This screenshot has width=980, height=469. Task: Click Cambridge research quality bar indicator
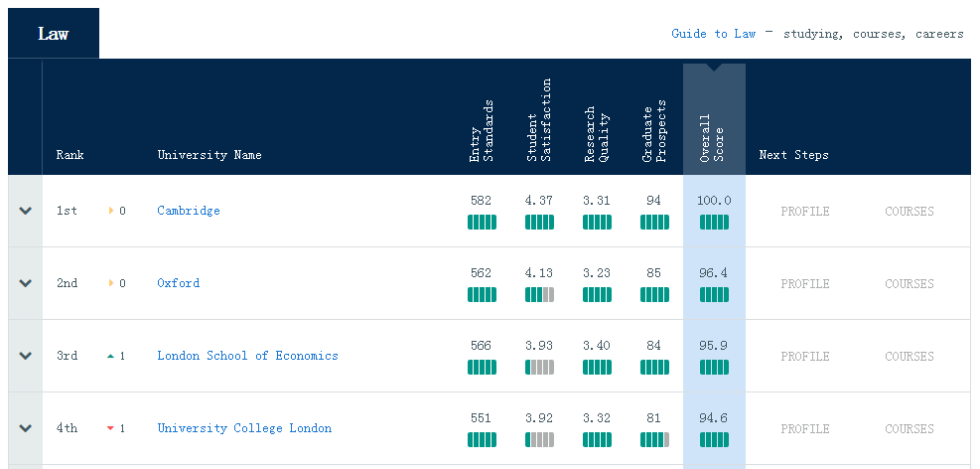[x=598, y=222]
